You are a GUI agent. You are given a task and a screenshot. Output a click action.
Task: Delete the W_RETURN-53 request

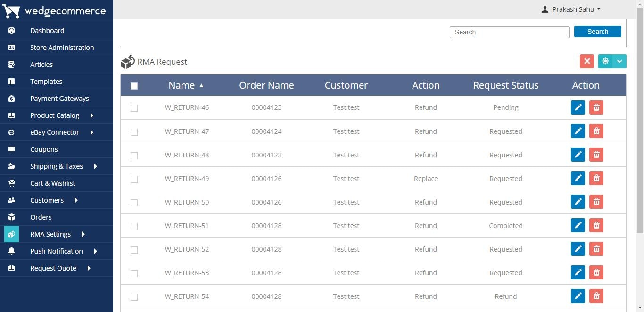coord(596,272)
